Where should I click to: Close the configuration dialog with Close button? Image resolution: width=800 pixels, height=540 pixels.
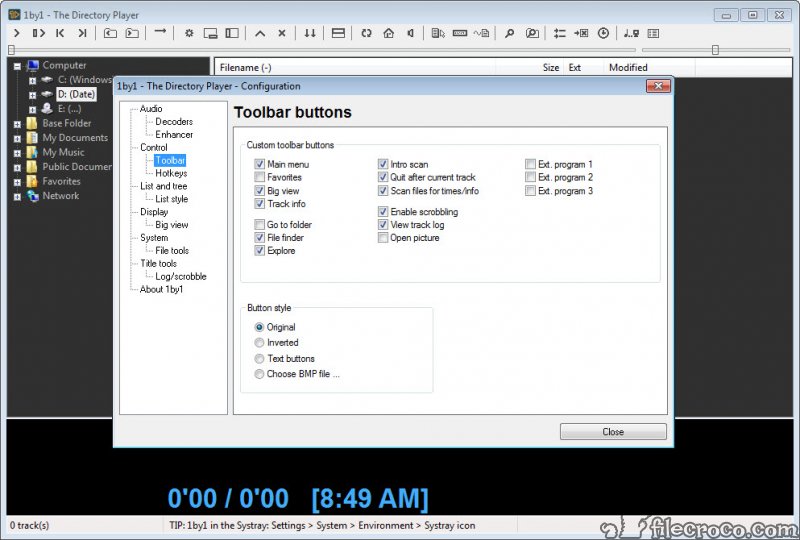tap(613, 432)
